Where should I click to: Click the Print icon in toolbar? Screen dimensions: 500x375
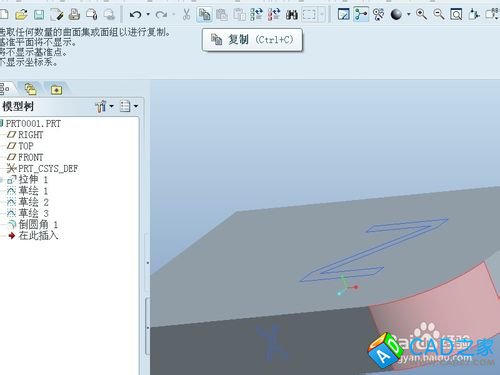[x=74, y=15]
